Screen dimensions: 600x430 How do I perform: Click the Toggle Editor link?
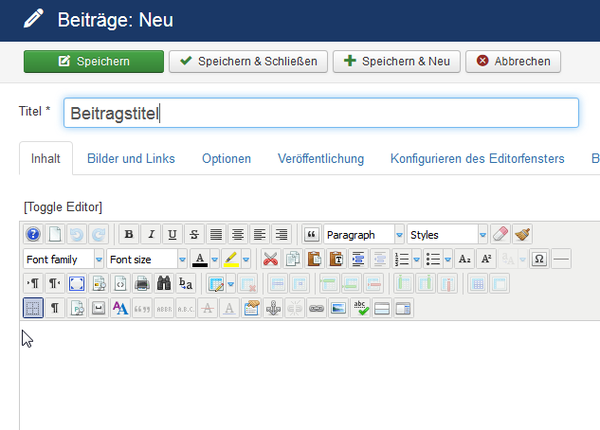pos(63,207)
